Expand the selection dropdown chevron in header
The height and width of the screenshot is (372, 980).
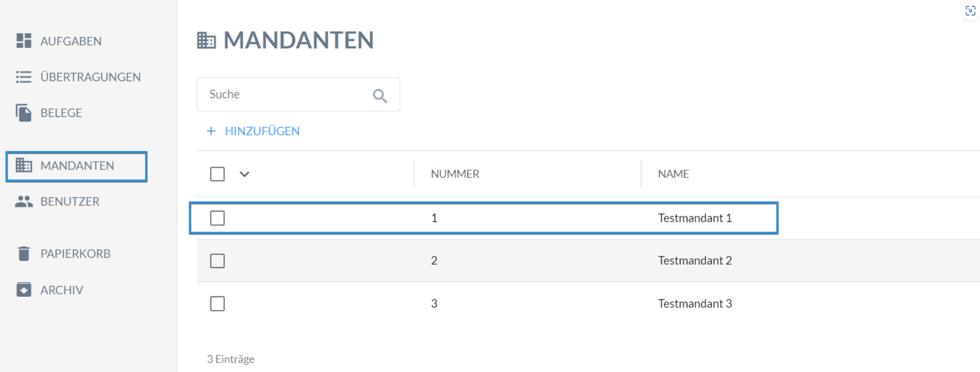coord(244,174)
